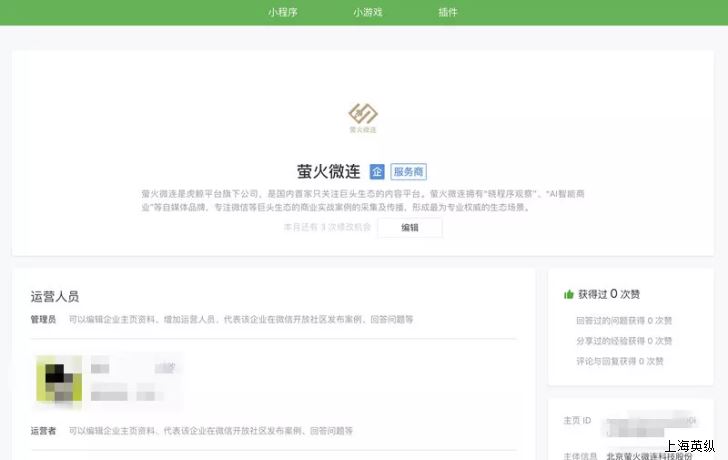Select the 插件 tab in the header
This screenshot has width=728, height=460.
click(x=448, y=13)
